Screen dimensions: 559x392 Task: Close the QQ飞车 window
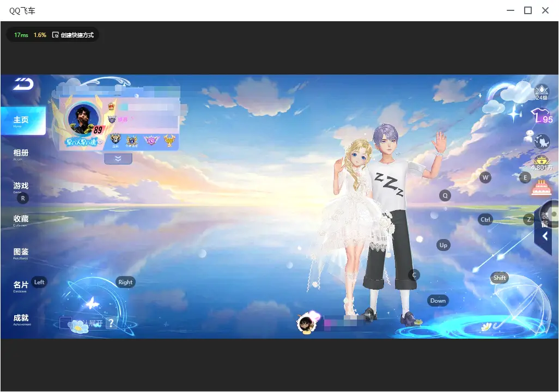545,11
